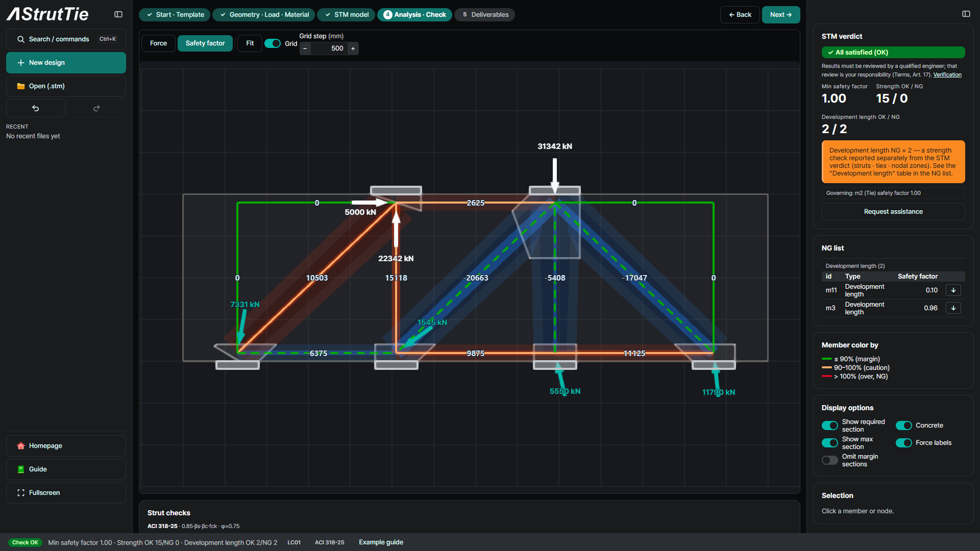
Task: Click Request assistance button
Action: (x=893, y=212)
